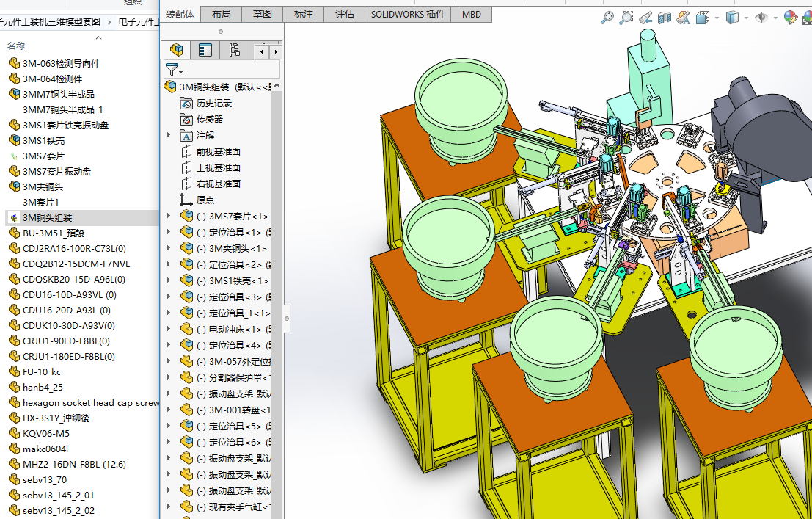Open the PropertyManager panel tab
This screenshot has height=519, width=812.
tap(205, 50)
